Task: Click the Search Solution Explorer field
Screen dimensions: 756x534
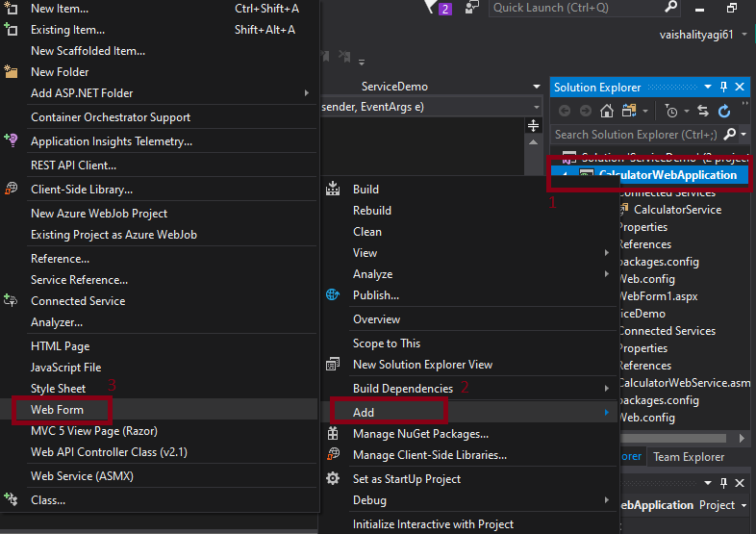Action: [637, 135]
